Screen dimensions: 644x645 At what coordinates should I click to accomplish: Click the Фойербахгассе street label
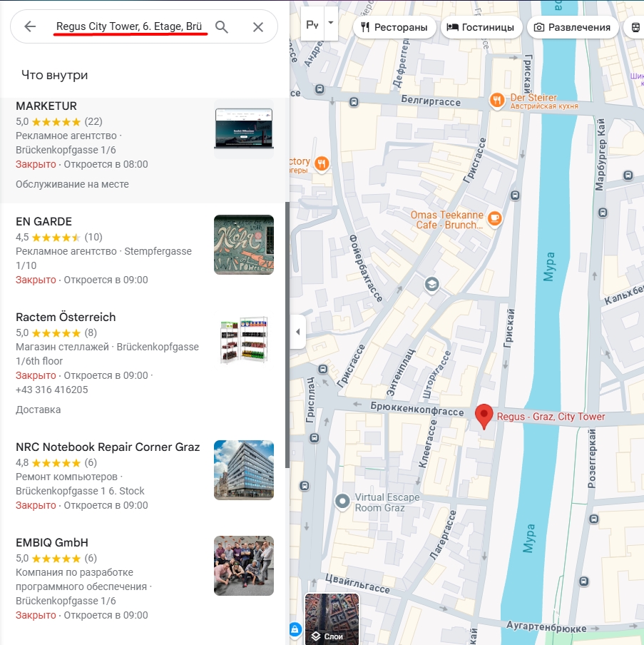tap(366, 268)
